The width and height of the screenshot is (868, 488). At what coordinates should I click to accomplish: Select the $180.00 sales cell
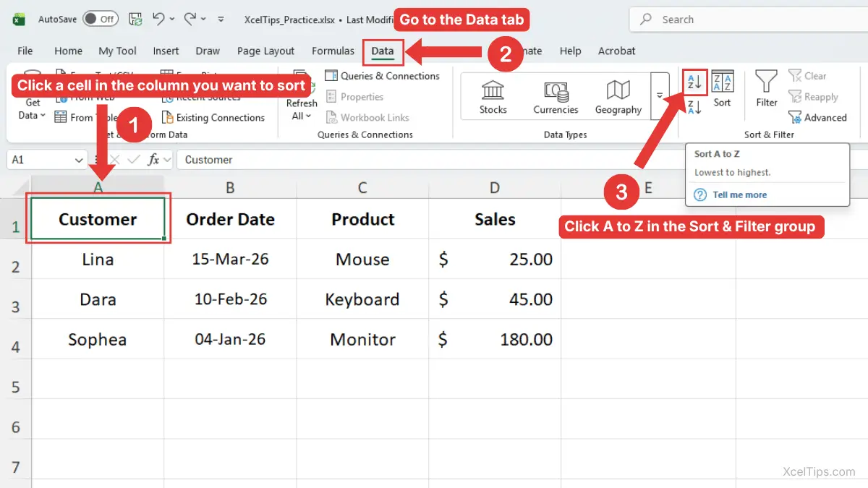pyautogui.click(x=495, y=339)
